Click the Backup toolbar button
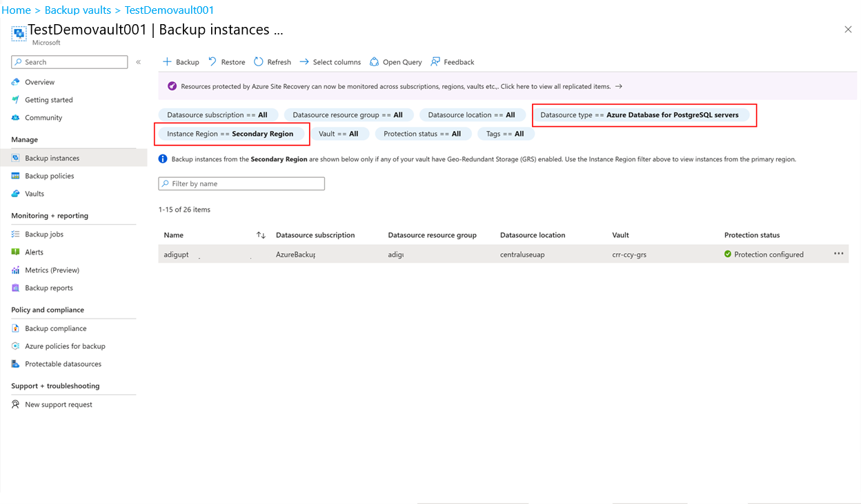The height and width of the screenshot is (504, 861). (181, 62)
